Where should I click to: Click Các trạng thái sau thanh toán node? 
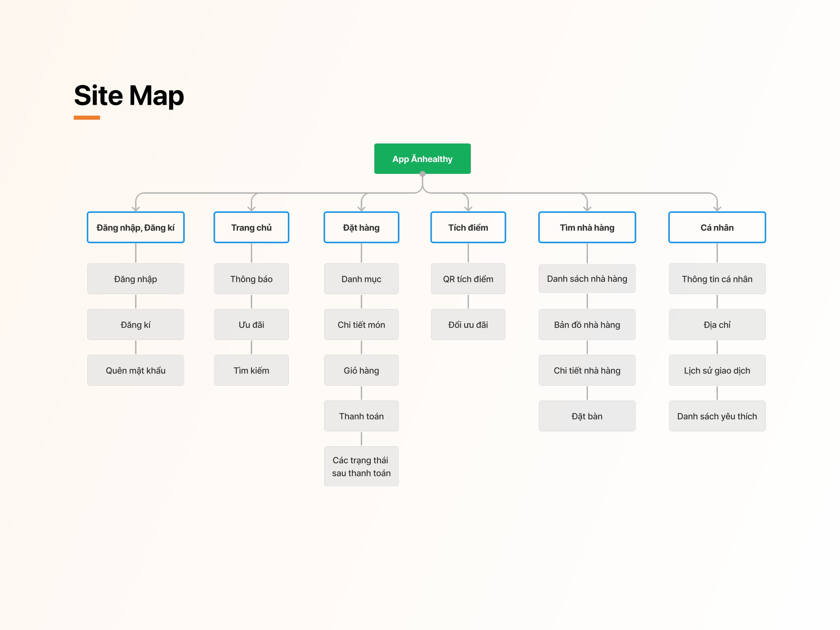click(x=361, y=466)
